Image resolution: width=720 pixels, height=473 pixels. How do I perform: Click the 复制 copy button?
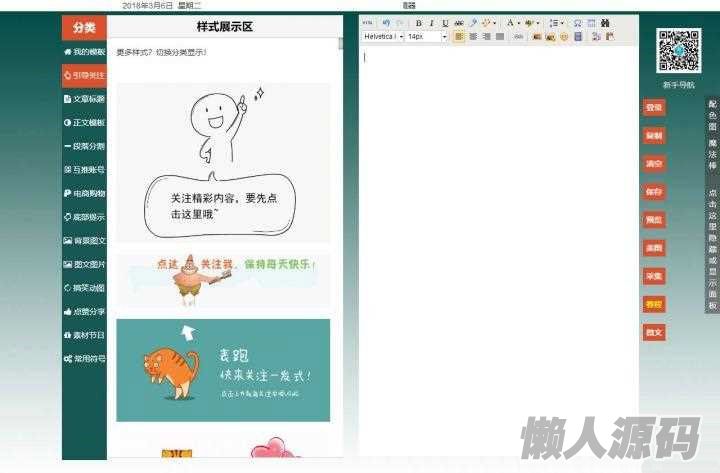654,136
